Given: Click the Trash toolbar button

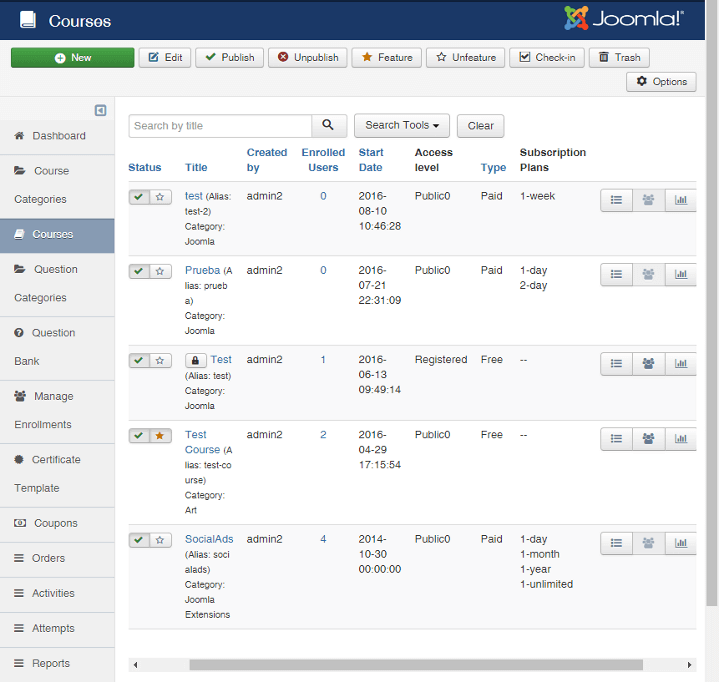Looking at the screenshot, I should pyautogui.click(x=619, y=58).
